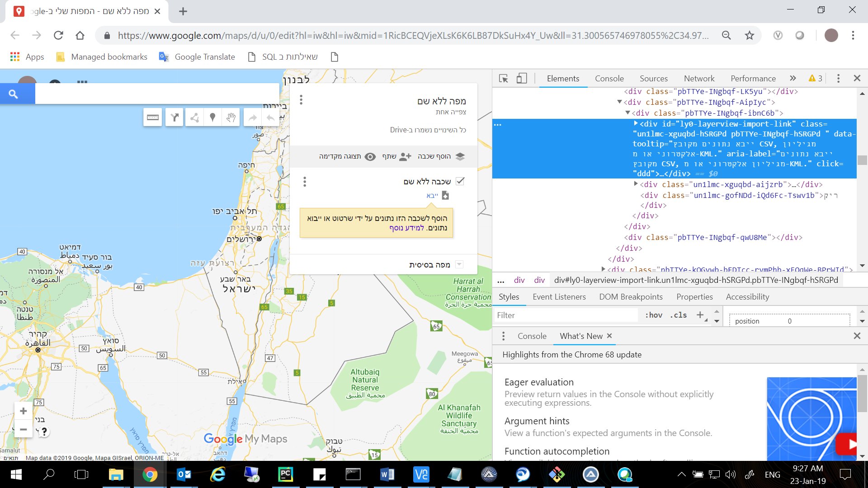Click the Elements panel scrollbar thumb
This screenshot has width=868, height=488.
[862, 160]
